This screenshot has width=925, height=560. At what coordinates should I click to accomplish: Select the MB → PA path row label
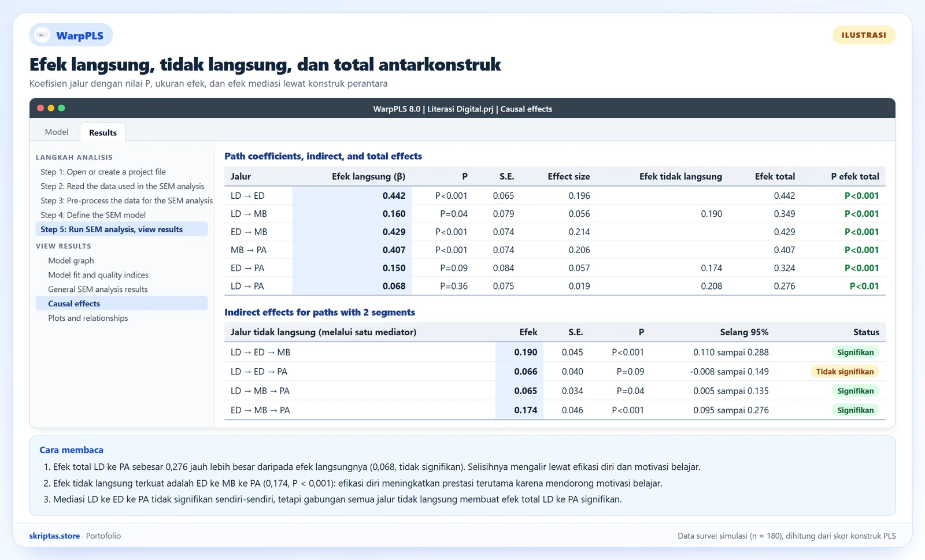pyautogui.click(x=249, y=250)
